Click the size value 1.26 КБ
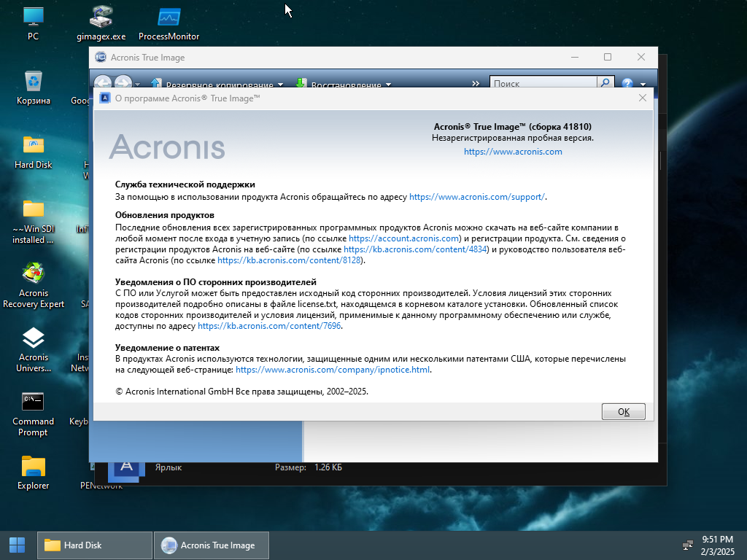Screen dimensions: 747x560 point(328,467)
